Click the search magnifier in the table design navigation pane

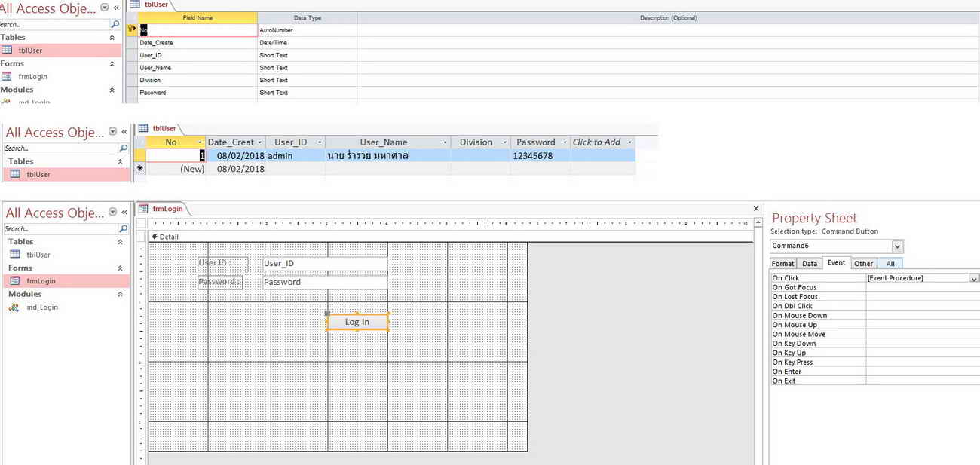(x=115, y=24)
